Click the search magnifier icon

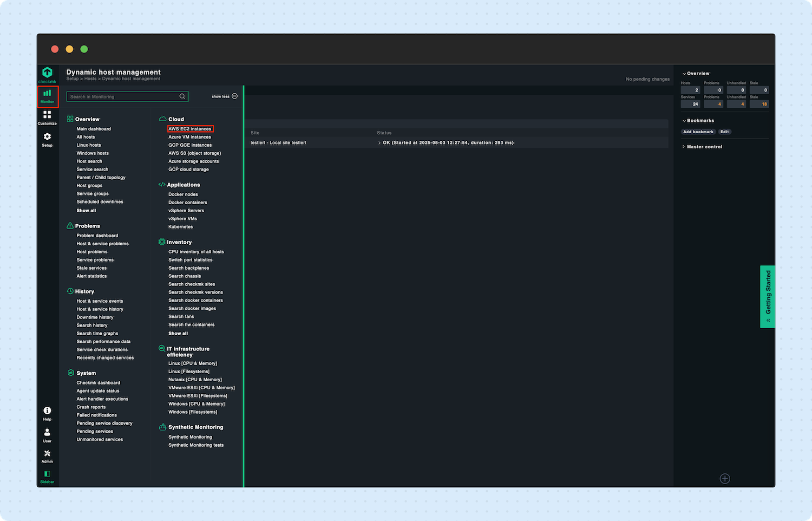[182, 96]
